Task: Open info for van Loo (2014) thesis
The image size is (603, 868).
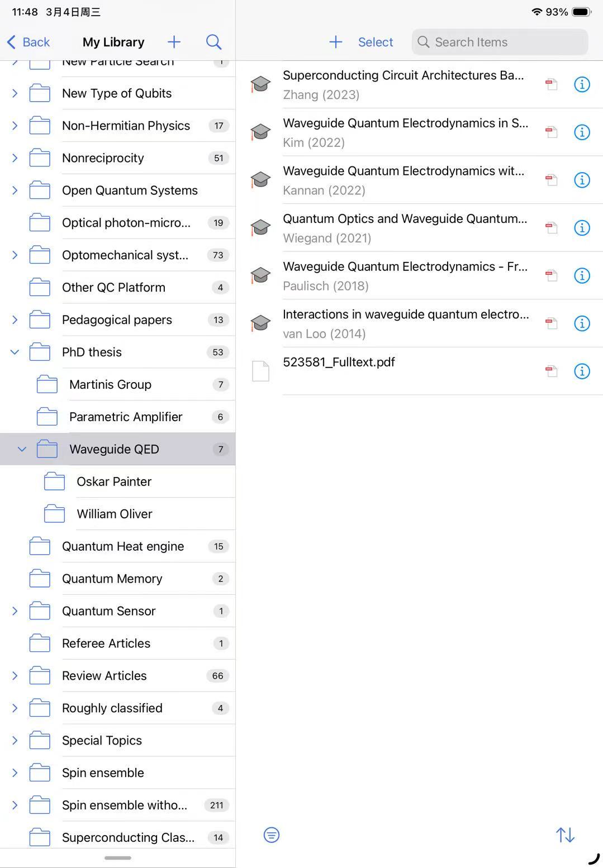Action: (582, 323)
